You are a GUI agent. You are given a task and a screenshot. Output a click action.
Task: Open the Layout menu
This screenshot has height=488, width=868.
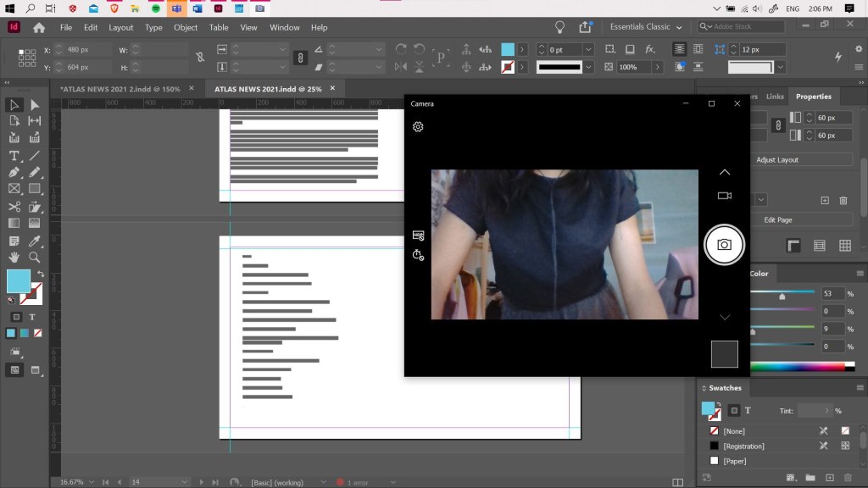(x=121, y=27)
